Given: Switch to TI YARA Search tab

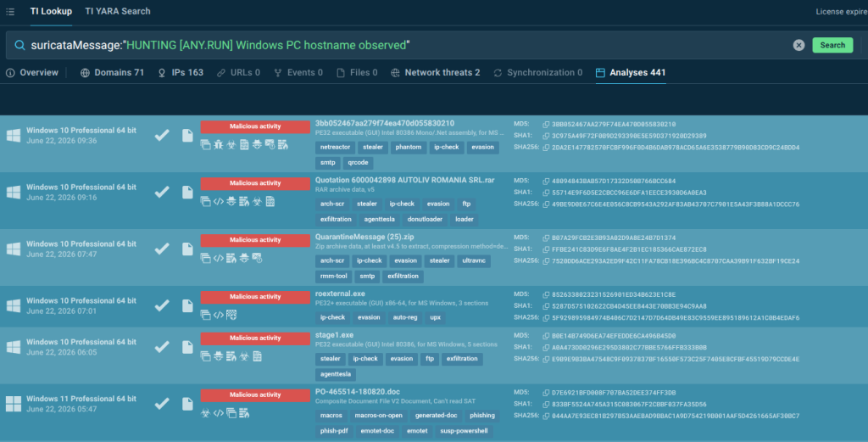Looking at the screenshot, I should click(x=117, y=11).
